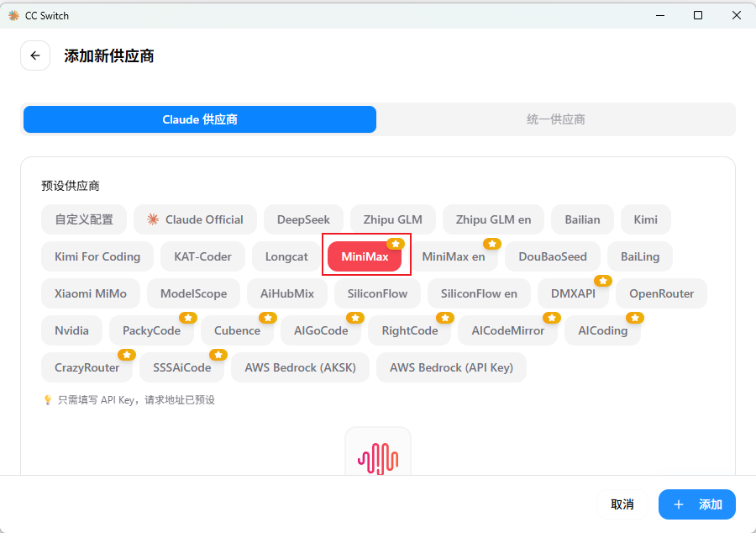756x533 pixels.
Task: Select the highlighted MiniMax preset
Action: (365, 256)
